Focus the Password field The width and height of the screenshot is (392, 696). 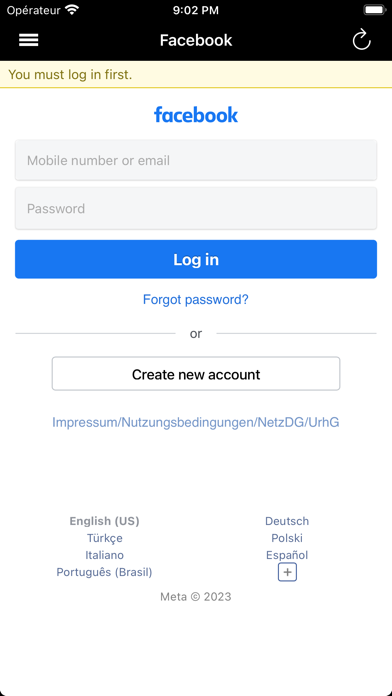coord(196,209)
